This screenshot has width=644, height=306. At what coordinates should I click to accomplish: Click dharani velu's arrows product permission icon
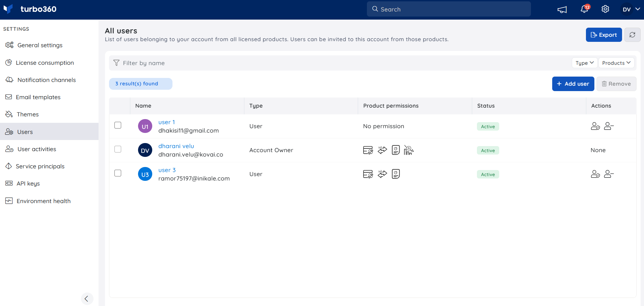(382, 150)
